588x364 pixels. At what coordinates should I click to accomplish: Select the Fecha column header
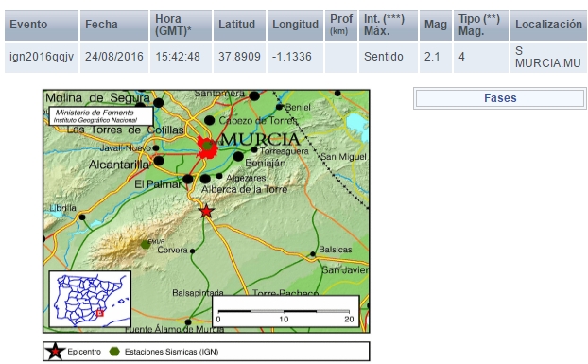pyautogui.click(x=114, y=26)
